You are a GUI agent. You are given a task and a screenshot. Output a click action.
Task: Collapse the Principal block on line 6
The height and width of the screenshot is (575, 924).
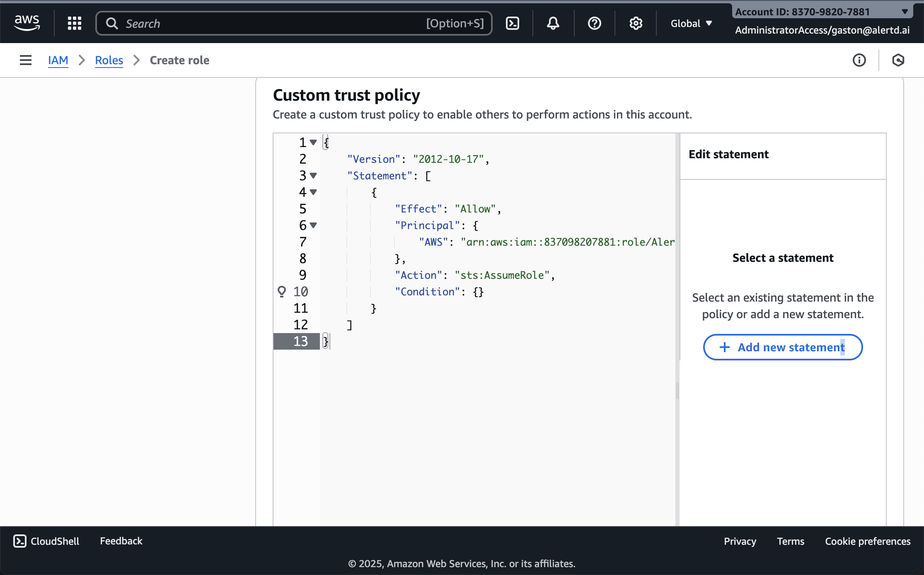[314, 226]
